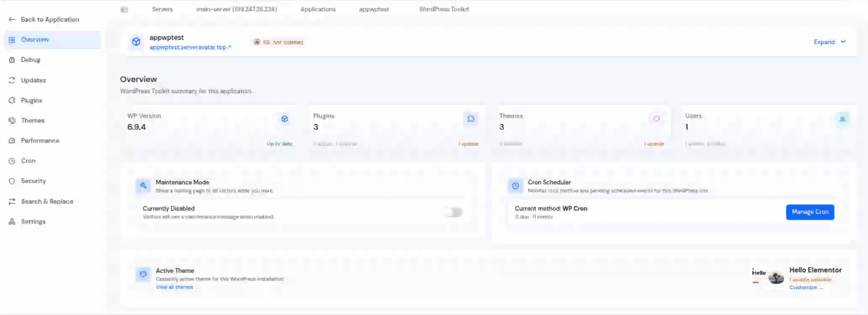Click the Cron clock icon in the sidebar
Screen dimensions: 868x315
click(x=12, y=161)
